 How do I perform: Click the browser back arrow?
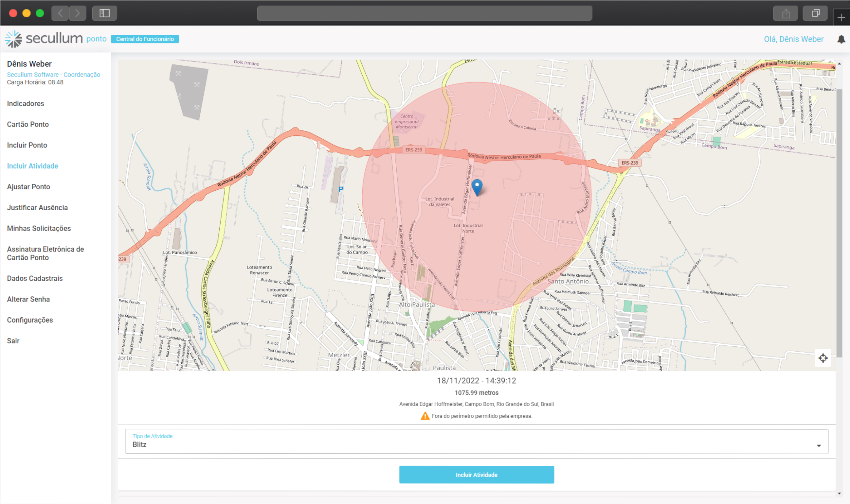(x=60, y=13)
